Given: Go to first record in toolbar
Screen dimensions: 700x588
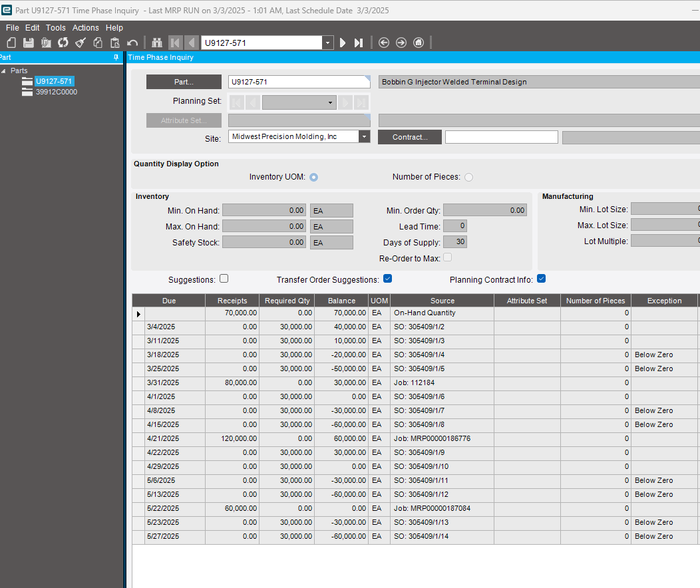Looking at the screenshot, I should point(175,43).
